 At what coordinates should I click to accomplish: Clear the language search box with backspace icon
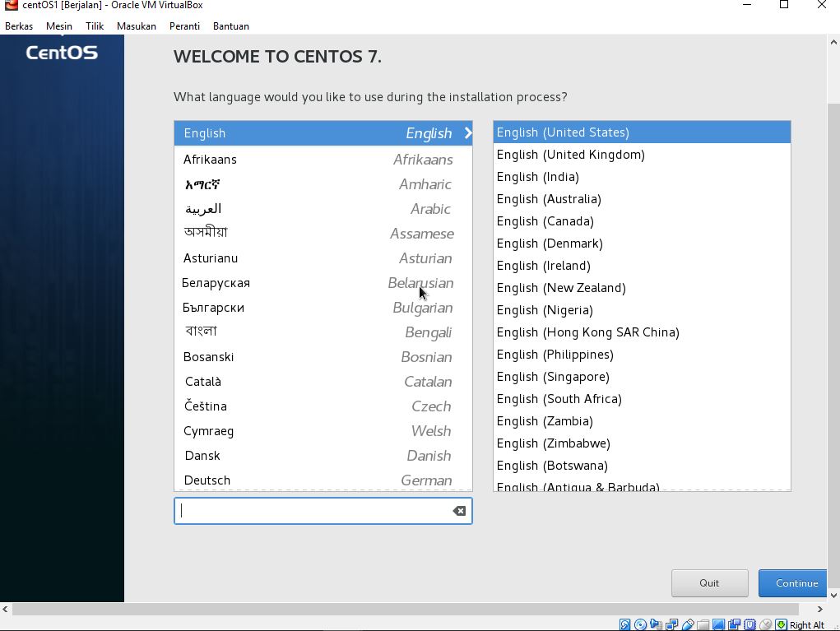click(x=459, y=511)
